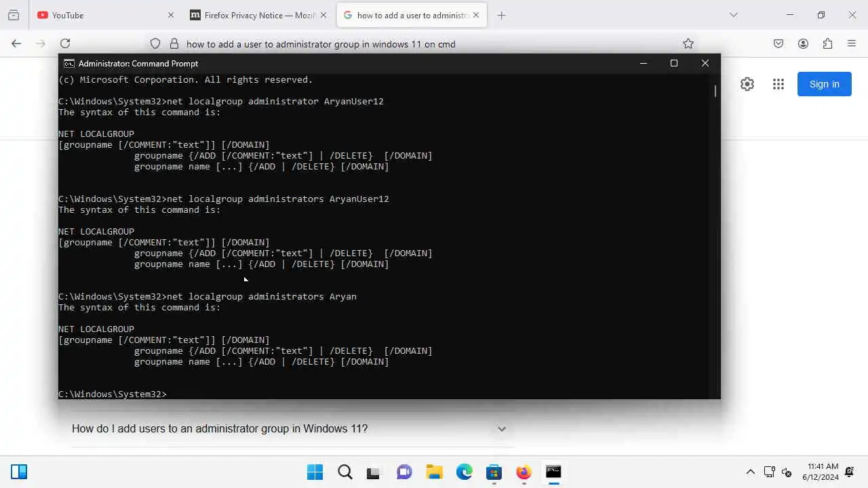868x488 pixels.
Task: Go back to the previous page
Action: coord(16,43)
